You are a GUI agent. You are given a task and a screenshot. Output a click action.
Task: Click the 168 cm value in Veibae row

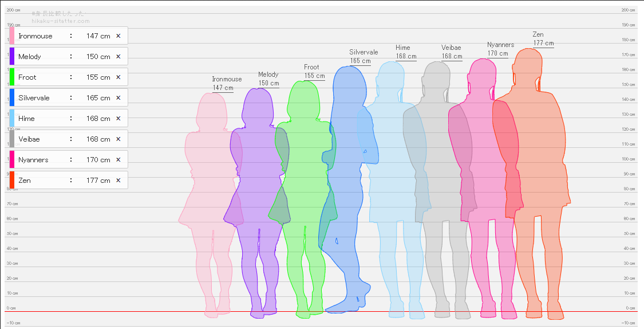(98, 139)
